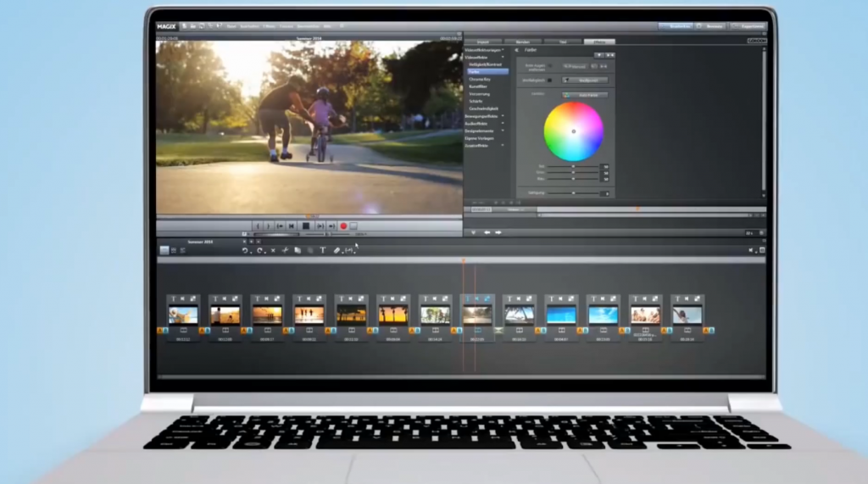The height and width of the screenshot is (484, 868).
Task: Click the MAGIX logo in the top-left corner
Action: tap(165, 26)
